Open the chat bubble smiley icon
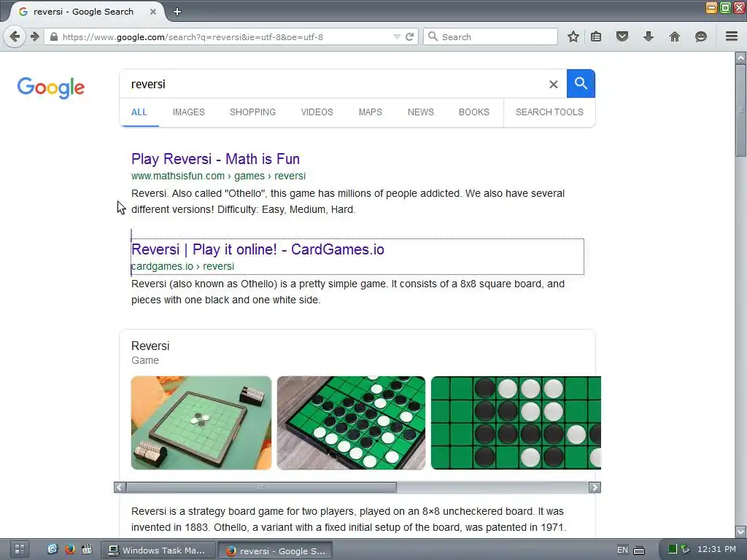Image resolution: width=747 pixels, height=560 pixels. 701,36
